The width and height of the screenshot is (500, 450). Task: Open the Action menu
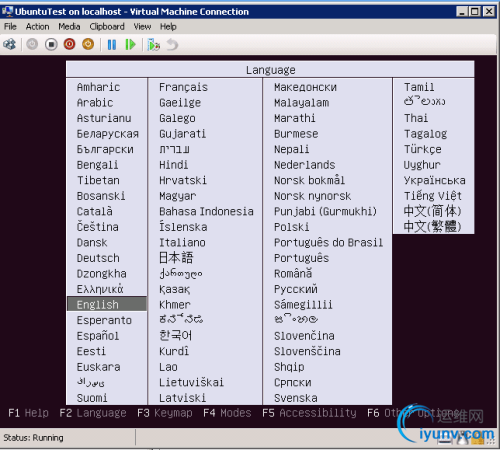point(37,27)
